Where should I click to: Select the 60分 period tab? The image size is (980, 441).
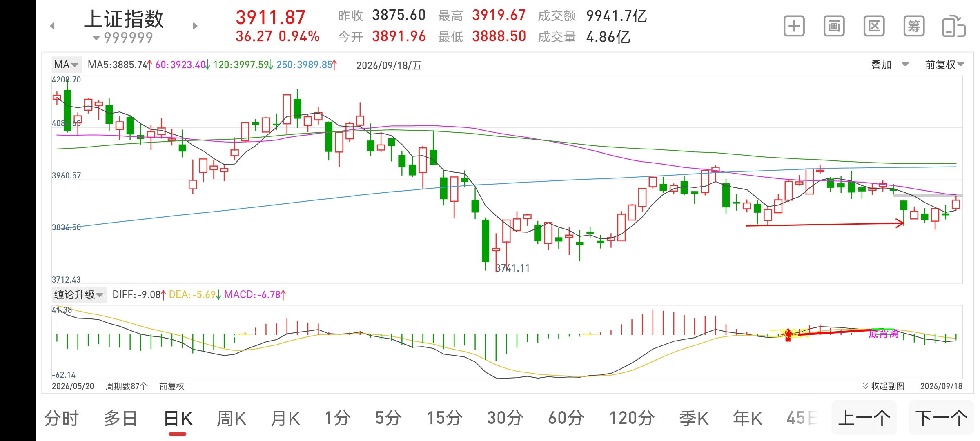point(566,419)
